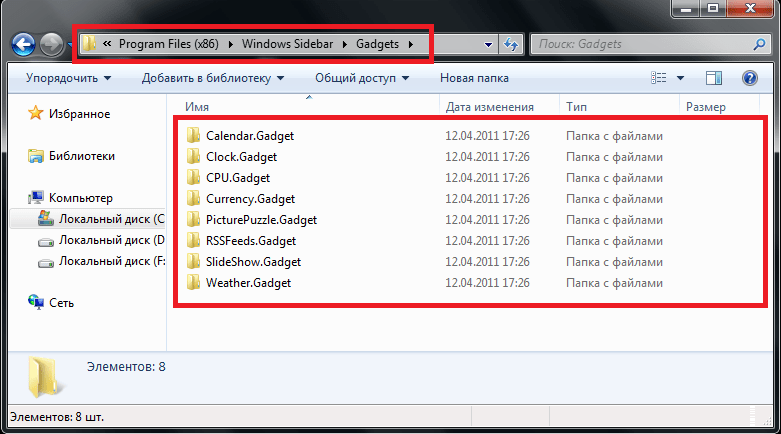Open the view options dropdown arrow

[x=680, y=78]
